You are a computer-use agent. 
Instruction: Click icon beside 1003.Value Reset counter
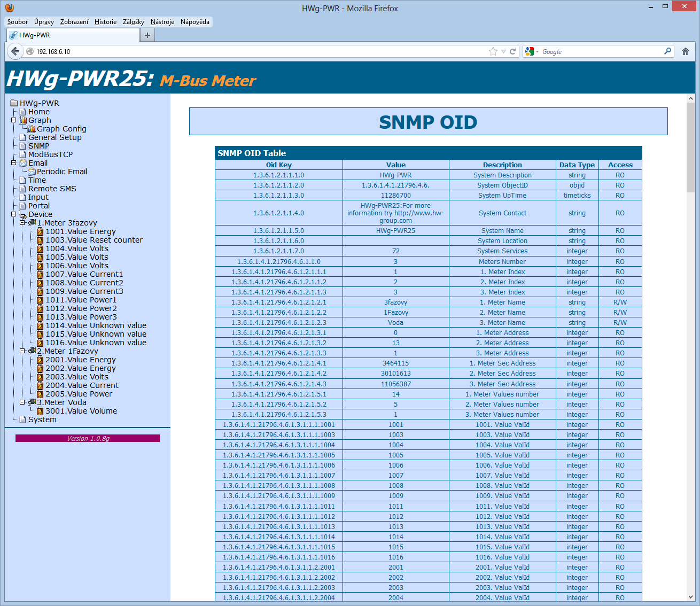tap(40, 240)
